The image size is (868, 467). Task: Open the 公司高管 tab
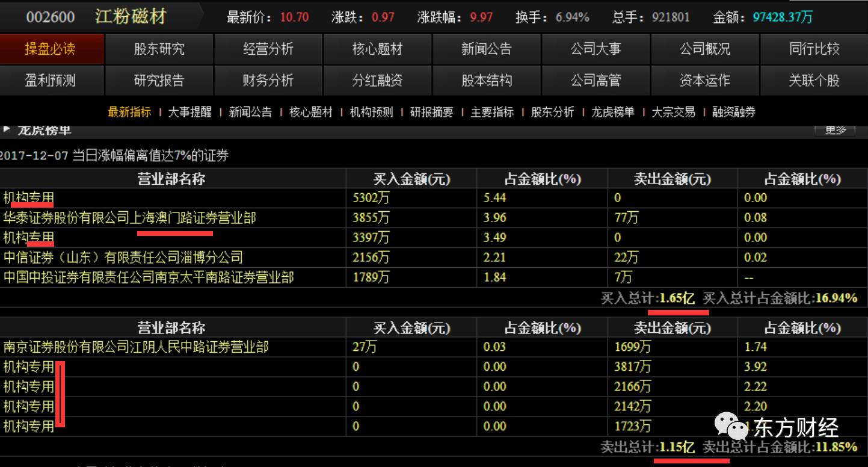[x=596, y=81]
